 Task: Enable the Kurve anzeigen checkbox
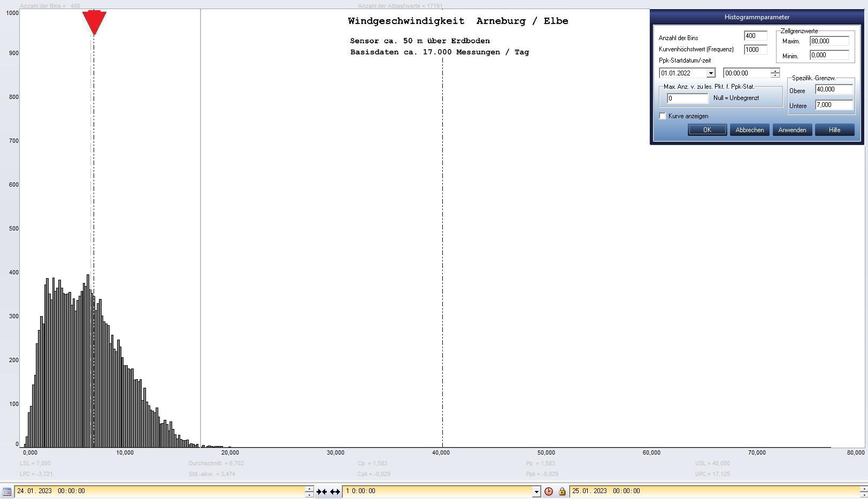click(x=663, y=116)
